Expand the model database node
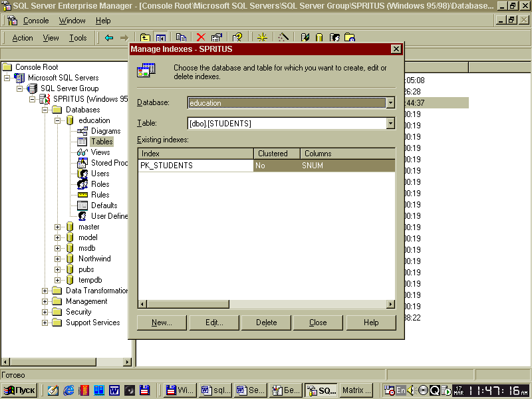Viewport: 532px width, 399px height. point(57,237)
